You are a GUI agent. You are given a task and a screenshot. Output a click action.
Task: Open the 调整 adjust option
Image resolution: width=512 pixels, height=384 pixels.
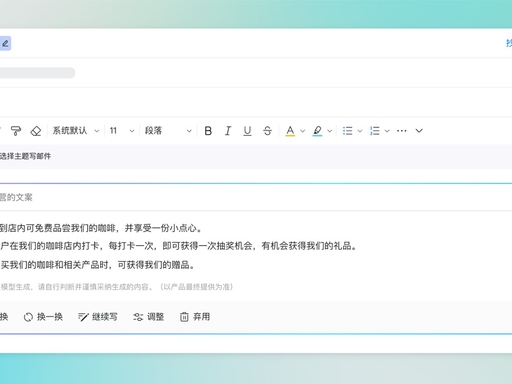coord(149,317)
